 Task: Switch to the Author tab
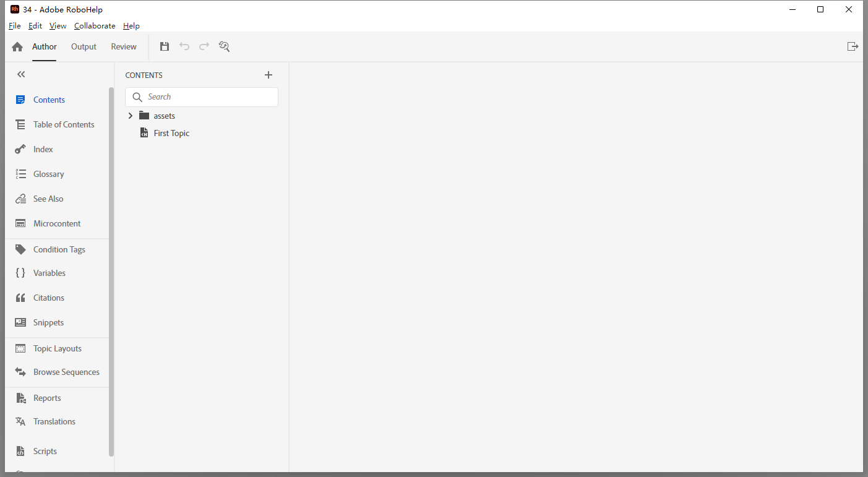point(45,47)
